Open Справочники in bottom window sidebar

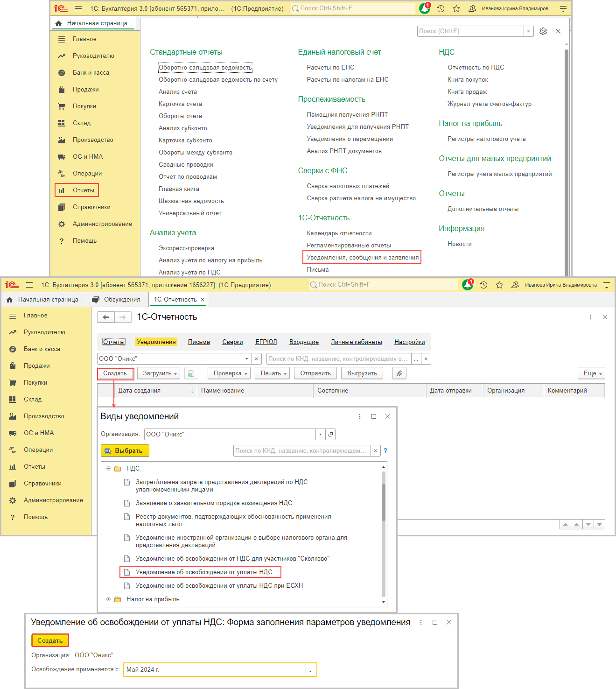tap(42, 484)
